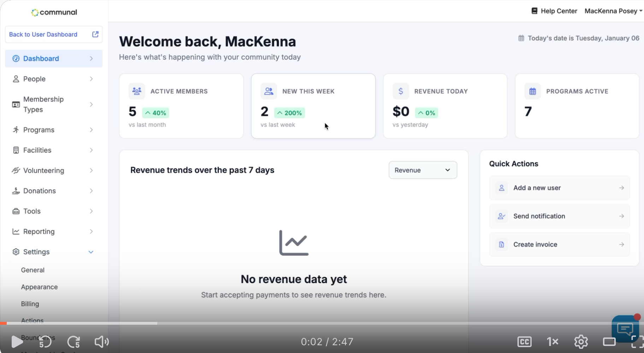Change playback speed from 1x
The width and height of the screenshot is (644, 353).
pyautogui.click(x=552, y=342)
